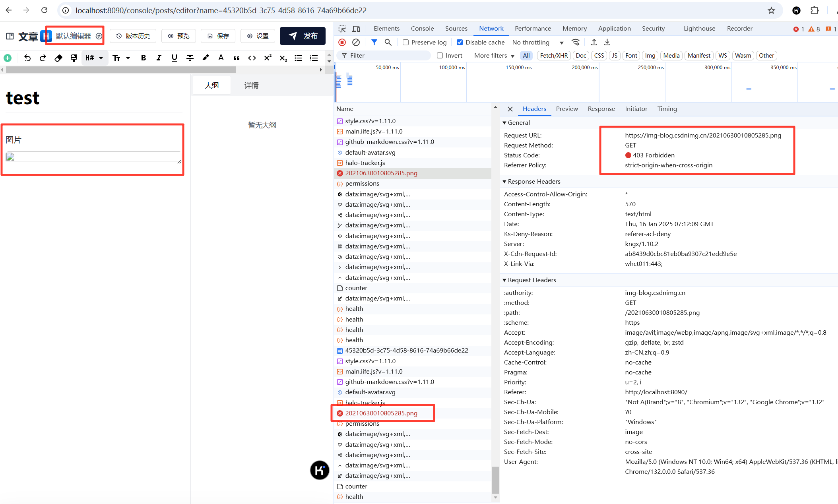Enable Invert filter checkbox
This screenshot has width=838, height=504.
[440, 56]
